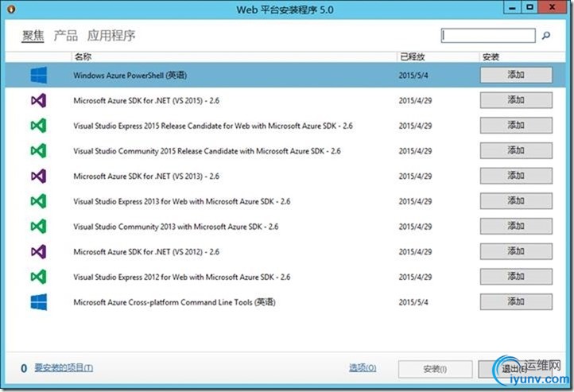Add Windows Azure PowerShell with its 添加 button
The height and width of the screenshot is (392, 574).
[516, 75]
